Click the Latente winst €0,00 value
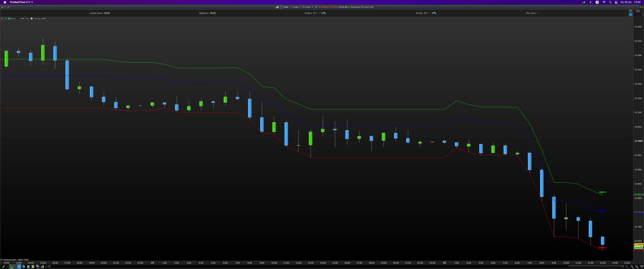Image resolution: width=644 pixels, height=269 pixels. (x=107, y=13)
